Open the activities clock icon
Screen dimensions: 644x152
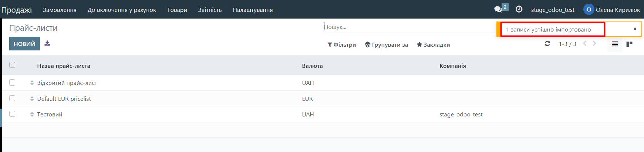click(519, 9)
